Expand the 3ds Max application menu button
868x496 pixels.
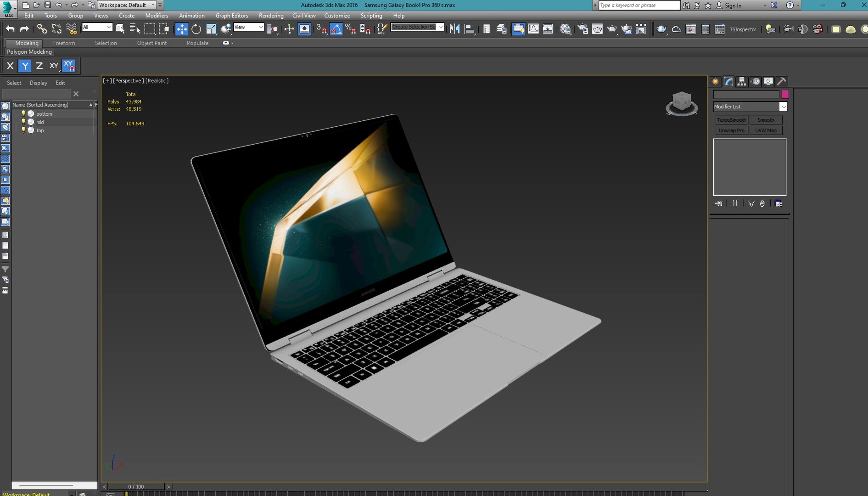coord(8,8)
